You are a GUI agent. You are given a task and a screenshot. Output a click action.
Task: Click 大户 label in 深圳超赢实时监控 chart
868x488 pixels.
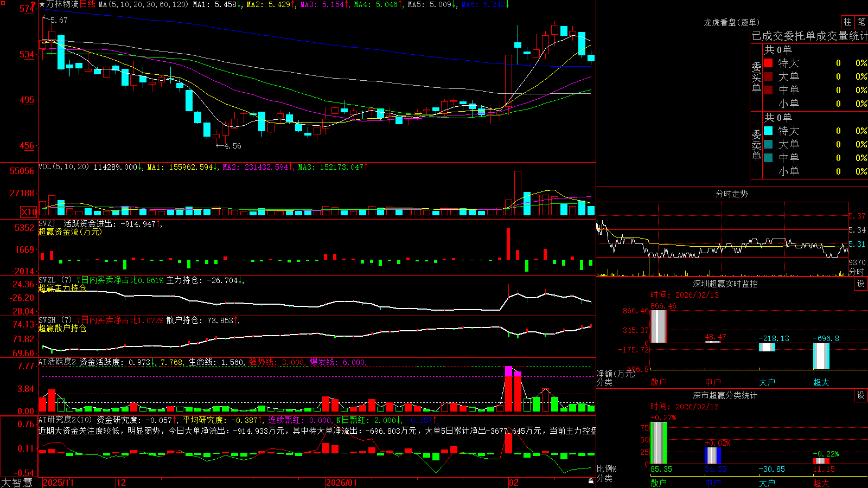pyautogui.click(x=767, y=382)
